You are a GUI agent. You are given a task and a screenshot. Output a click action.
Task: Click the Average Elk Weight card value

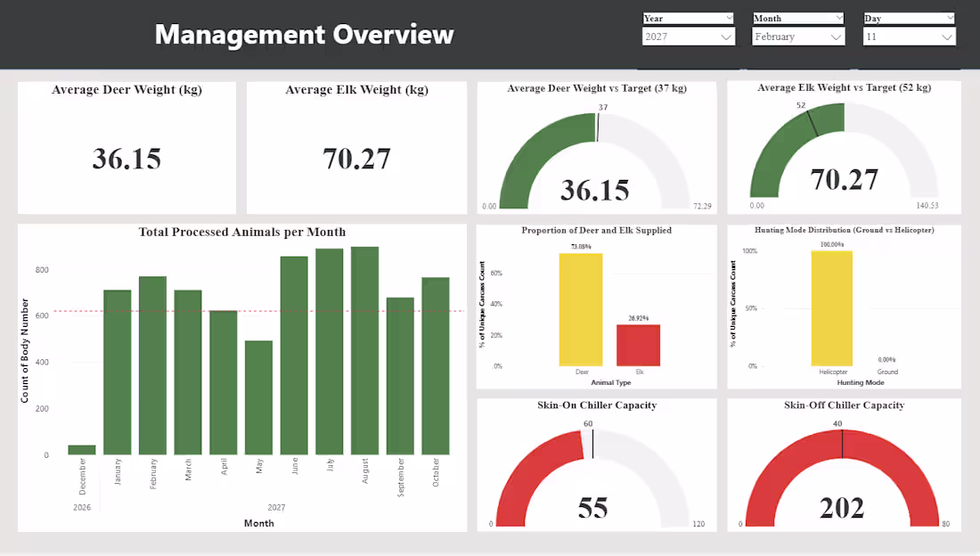pyautogui.click(x=356, y=159)
